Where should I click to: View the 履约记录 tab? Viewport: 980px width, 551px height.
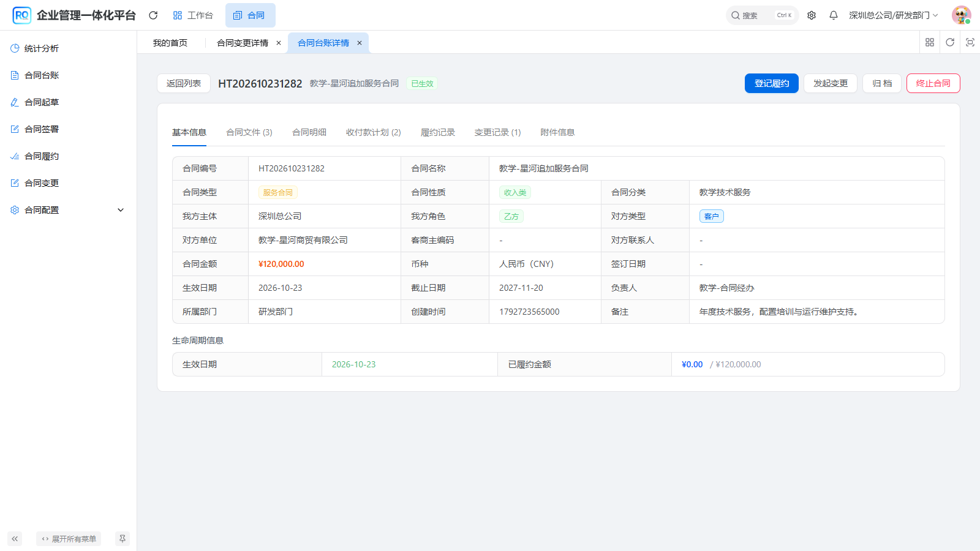coord(438,132)
